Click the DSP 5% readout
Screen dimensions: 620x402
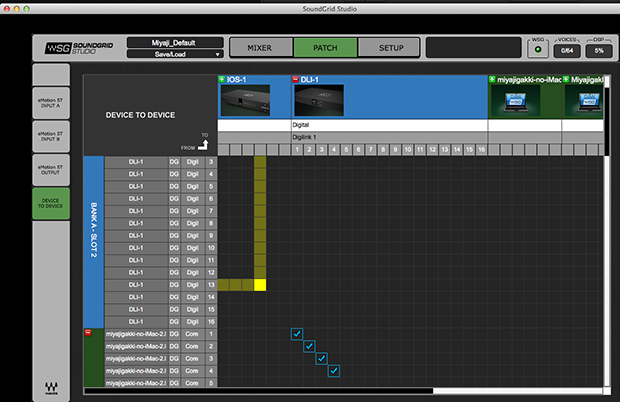coord(599,51)
